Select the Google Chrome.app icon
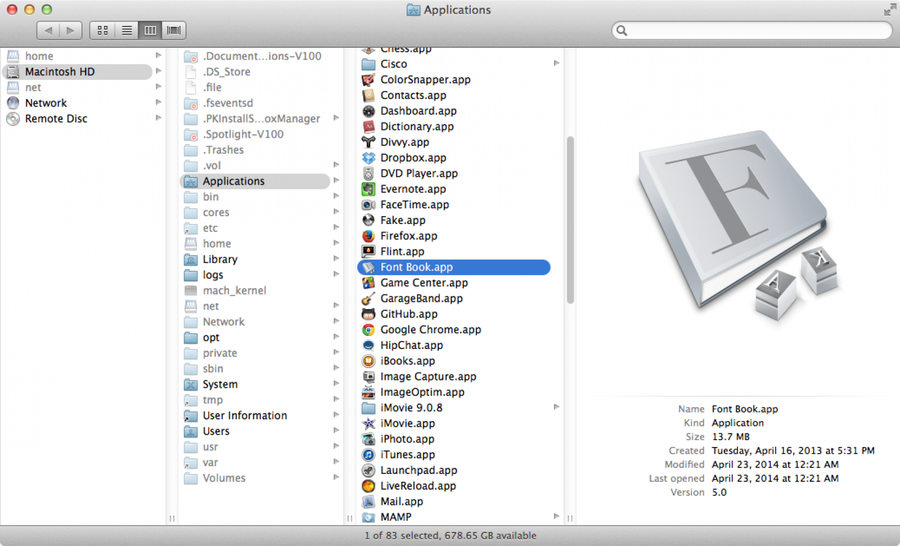The image size is (900, 546). coord(368,330)
